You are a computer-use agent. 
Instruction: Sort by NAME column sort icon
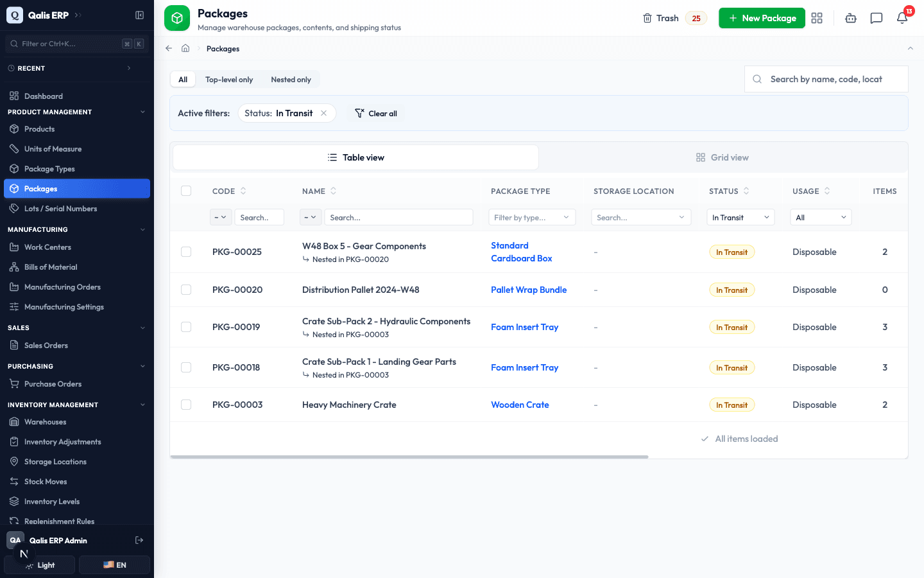pyautogui.click(x=333, y=191)
